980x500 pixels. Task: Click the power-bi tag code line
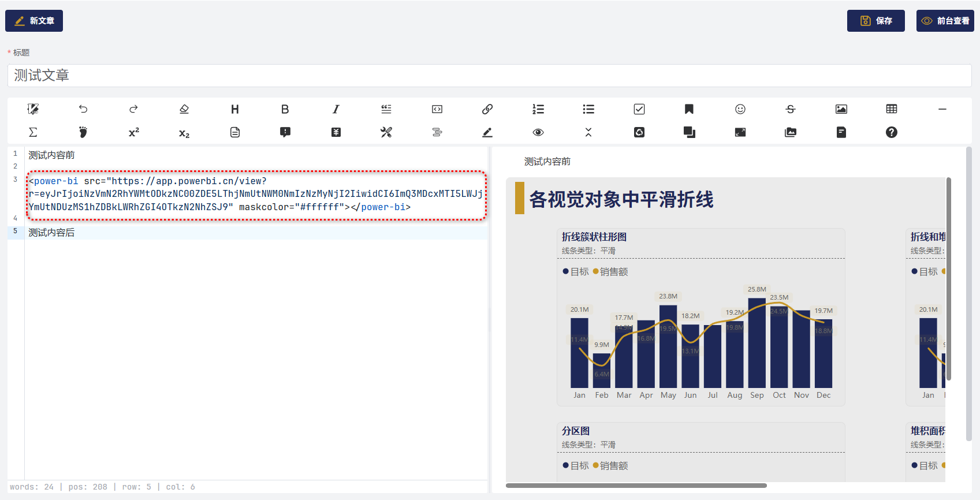click(256, 194)
